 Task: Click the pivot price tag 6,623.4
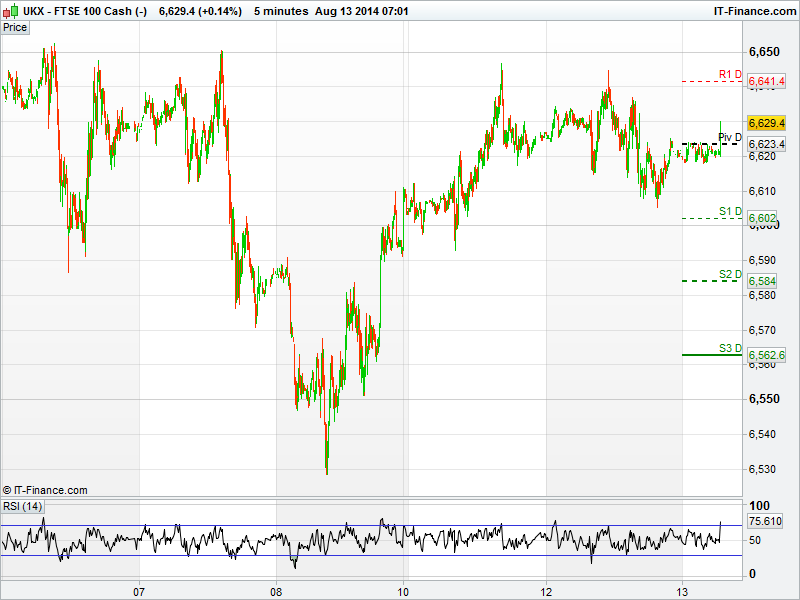click(x=767, y=144)
